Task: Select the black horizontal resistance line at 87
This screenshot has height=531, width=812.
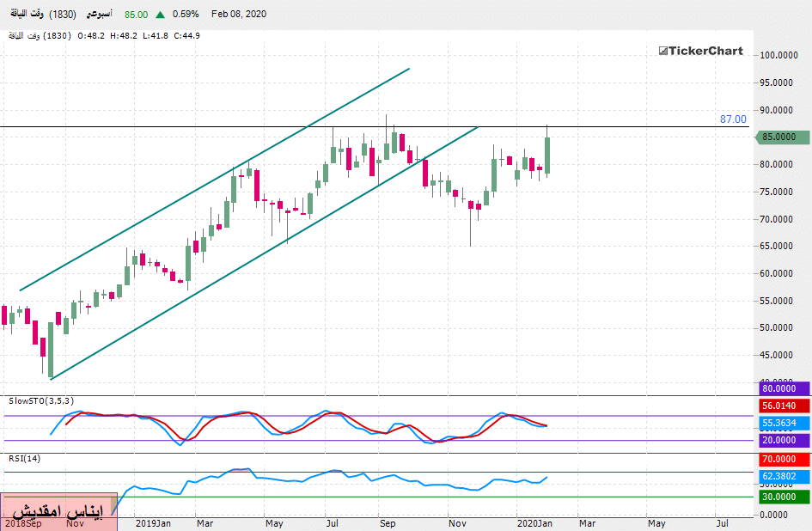Action: click(601, 126)
